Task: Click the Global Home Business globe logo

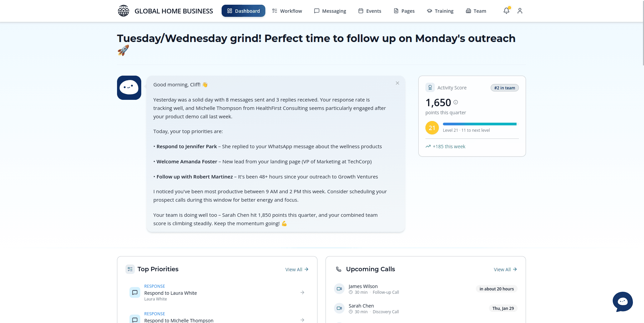Action: [x=123, y=11]
